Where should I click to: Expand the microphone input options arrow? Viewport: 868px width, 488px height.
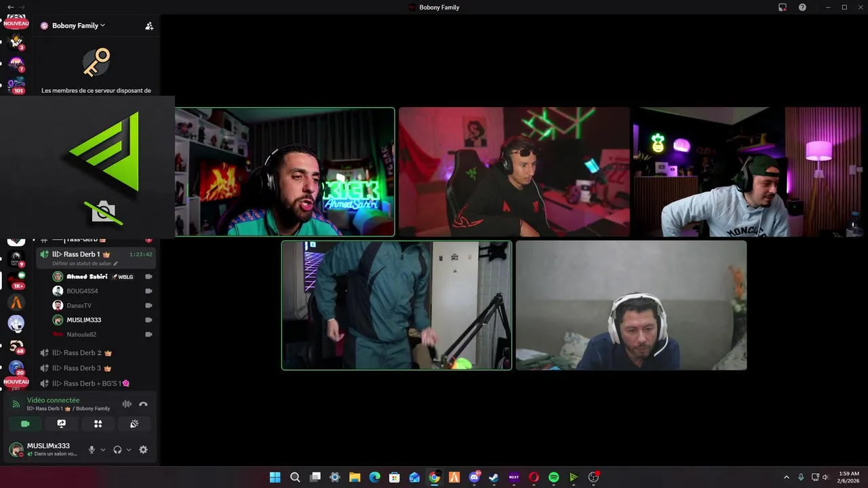tap(103, 449)
